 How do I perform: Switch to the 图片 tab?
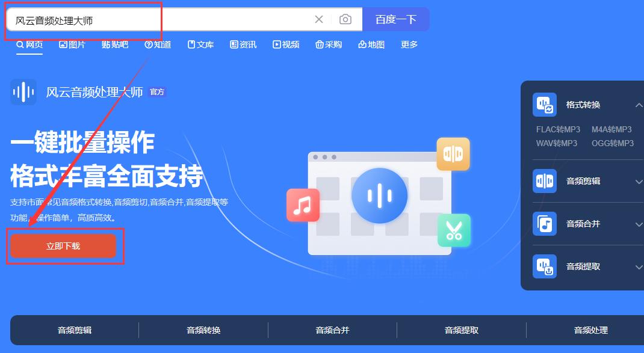(72, 44)
